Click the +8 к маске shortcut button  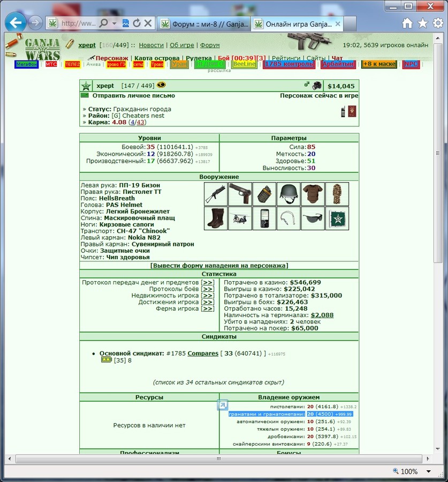(x=379, y=64)
